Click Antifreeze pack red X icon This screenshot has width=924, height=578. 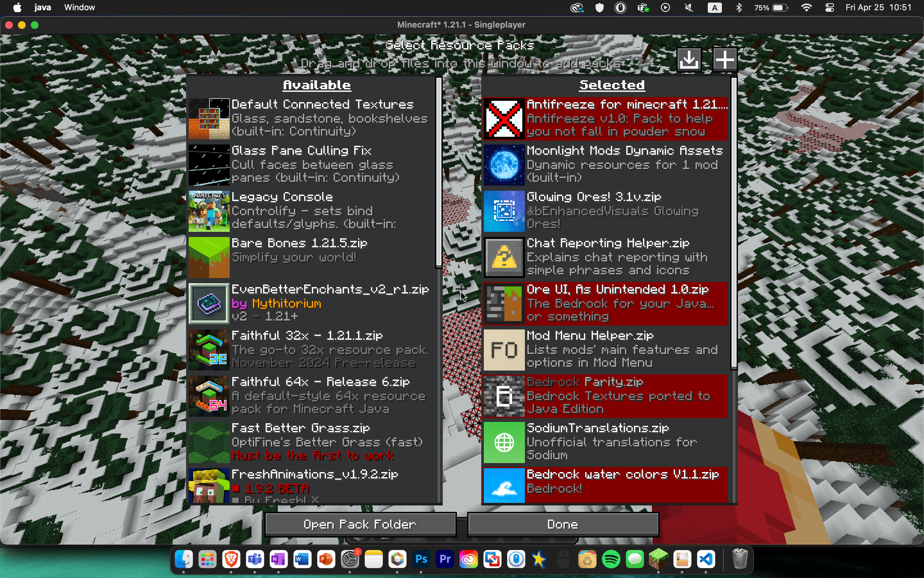click(x=504, y=118)
